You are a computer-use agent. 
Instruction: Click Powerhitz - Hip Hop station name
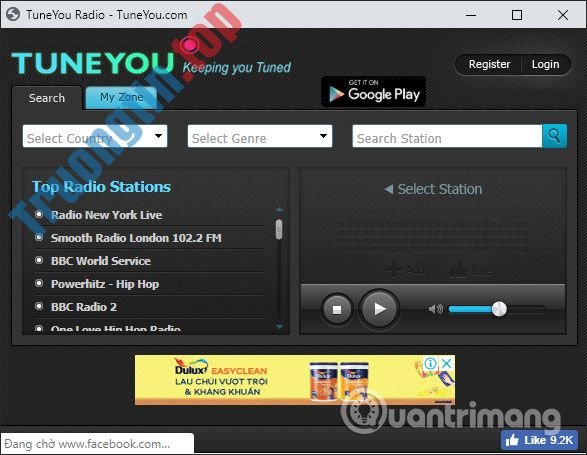pos(105,284)
